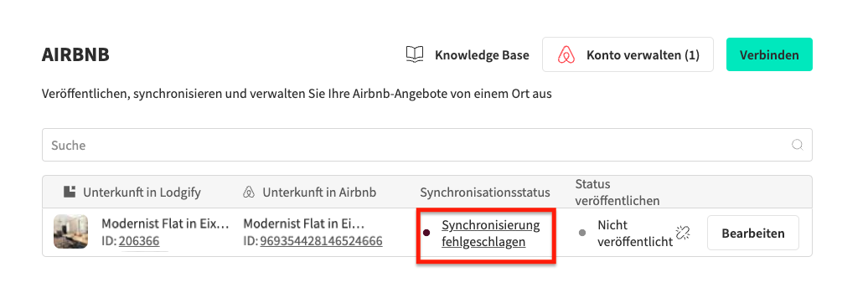Click the broken-link unlink icon
Viewport: 868px width, 303px height.
[x=683, y=233]
